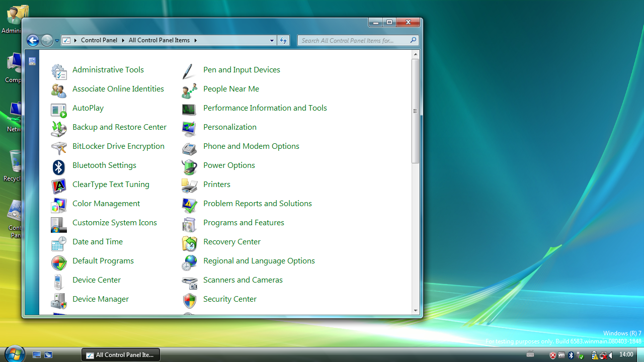This screenshot has height=362, width=644.
Task: Open the volume speaker tray icon
Action: click(x=610, y=355)
